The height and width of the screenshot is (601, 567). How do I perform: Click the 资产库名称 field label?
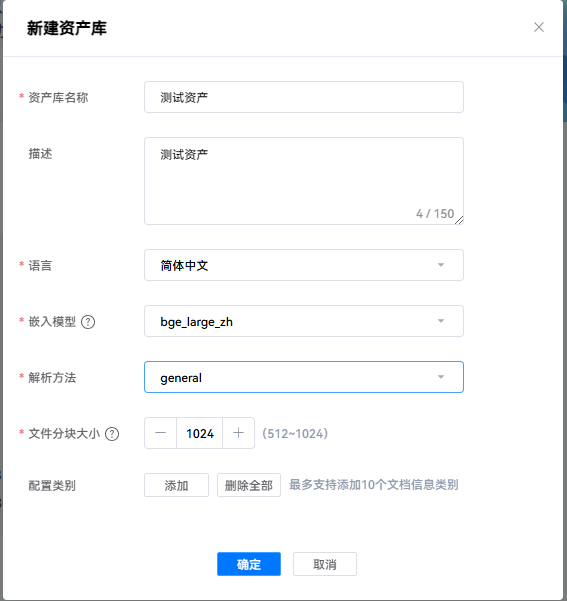pos(58,97)
